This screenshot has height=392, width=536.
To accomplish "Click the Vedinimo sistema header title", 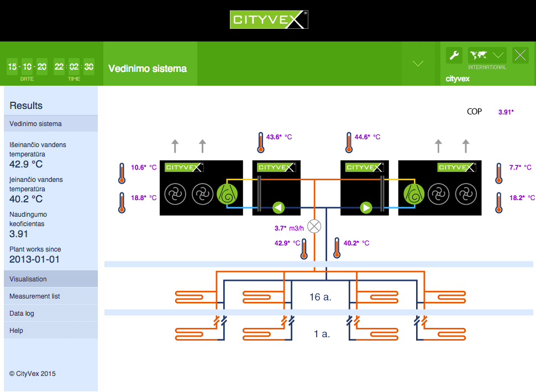I will coord(148,69).
